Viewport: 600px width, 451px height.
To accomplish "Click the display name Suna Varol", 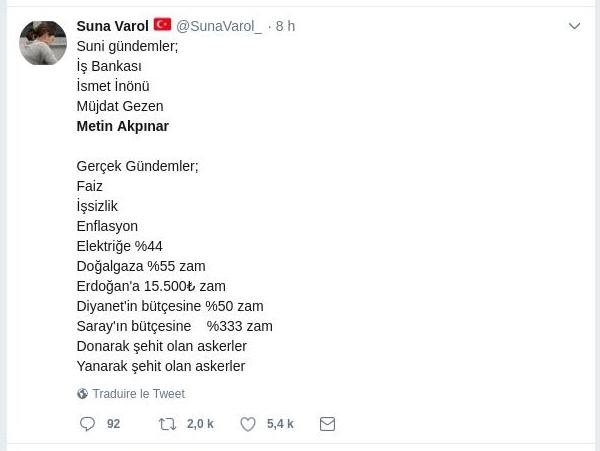I will (112, 26).
